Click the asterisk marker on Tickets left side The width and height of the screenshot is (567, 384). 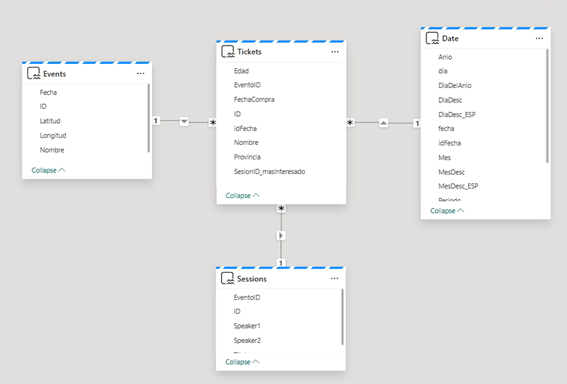pyautogui.click(x=213, y=123)
